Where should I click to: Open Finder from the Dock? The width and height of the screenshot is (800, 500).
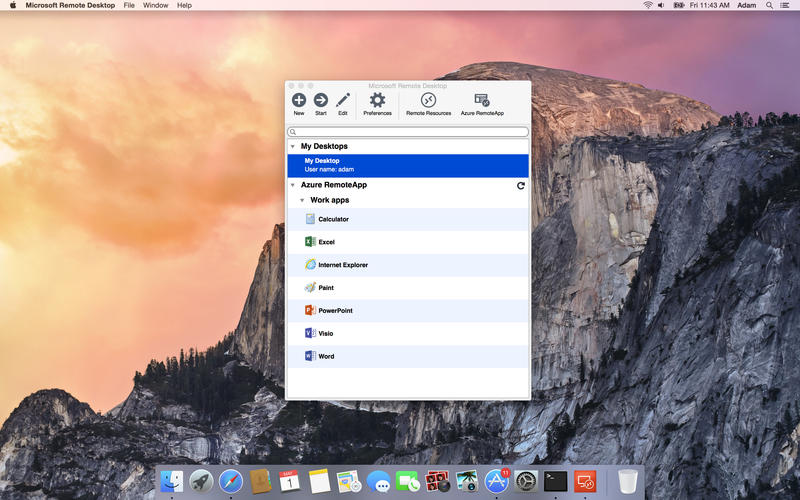coord(172,481)
